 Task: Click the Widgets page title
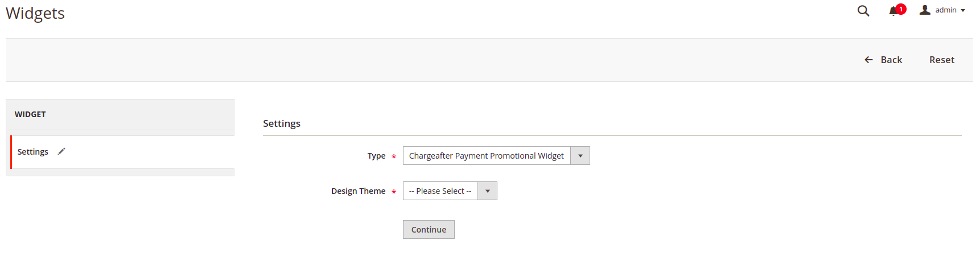(x=35, y=13)
